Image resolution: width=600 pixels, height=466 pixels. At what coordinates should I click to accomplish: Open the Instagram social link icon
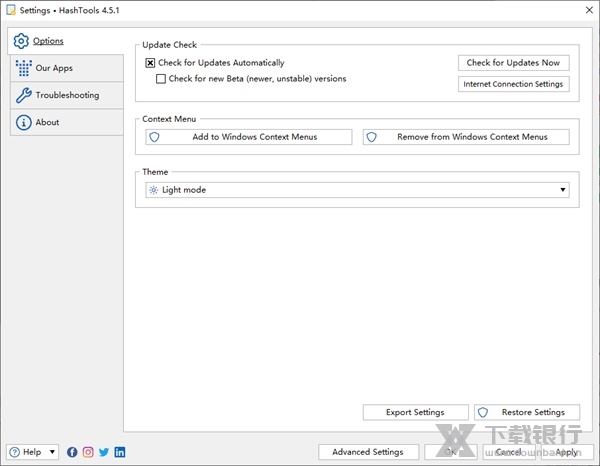point(88,452)
